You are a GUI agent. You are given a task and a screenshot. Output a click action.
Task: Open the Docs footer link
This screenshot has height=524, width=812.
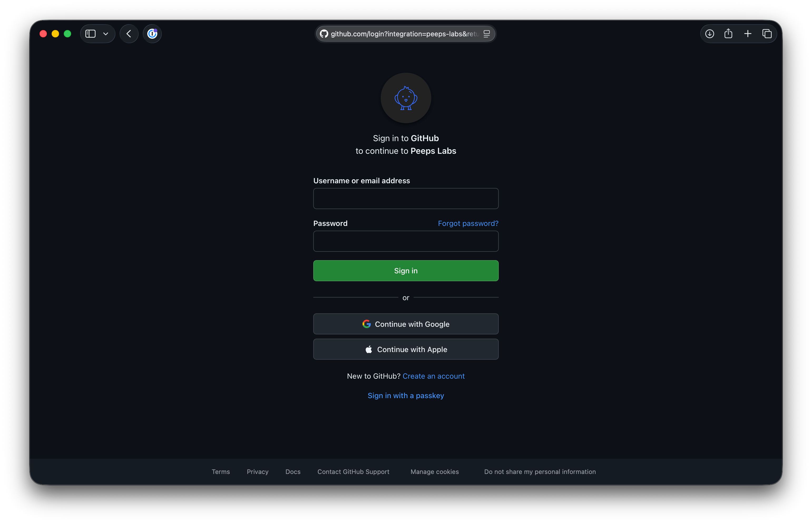tap(293, 472)
